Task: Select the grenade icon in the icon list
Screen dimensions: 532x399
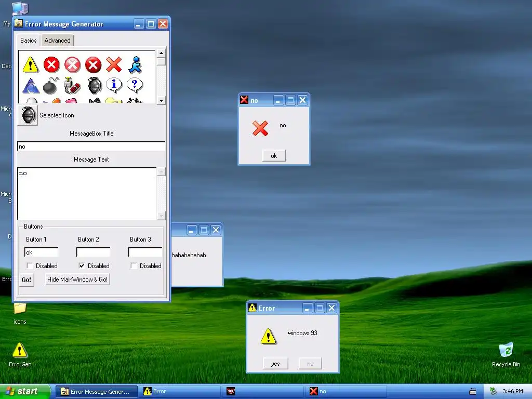Action: 95,85
